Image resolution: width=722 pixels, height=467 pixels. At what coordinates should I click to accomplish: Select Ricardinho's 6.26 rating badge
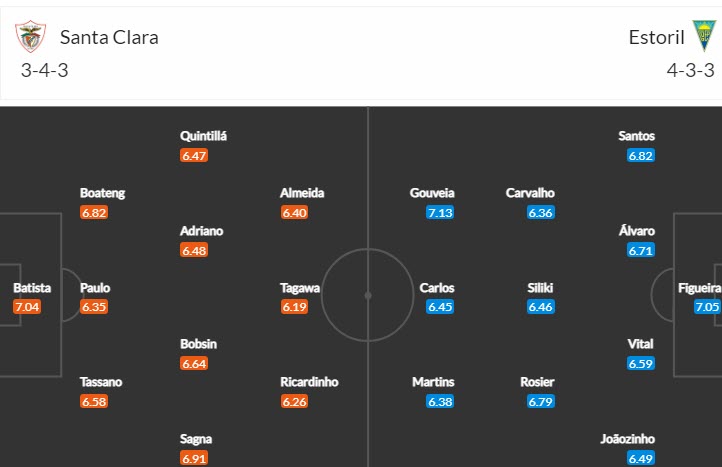tap(294, 401)
